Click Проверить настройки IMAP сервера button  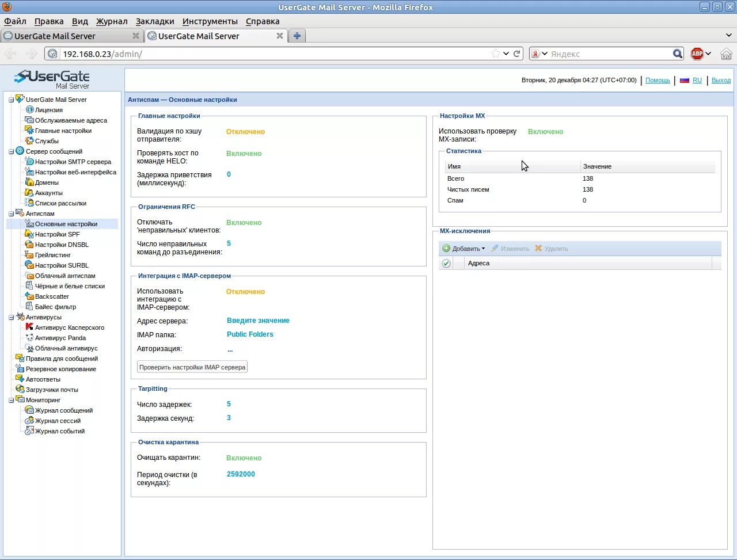(x=192, y=367)
